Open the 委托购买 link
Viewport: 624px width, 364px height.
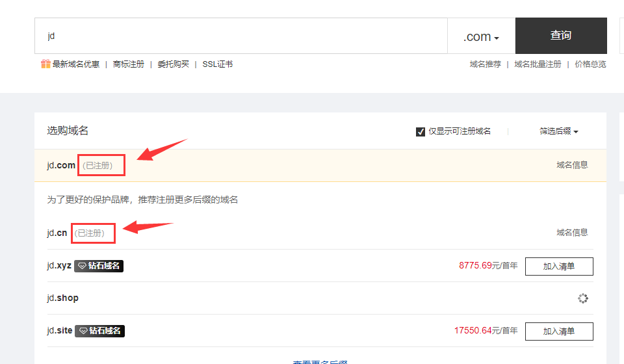pos(173,64)
